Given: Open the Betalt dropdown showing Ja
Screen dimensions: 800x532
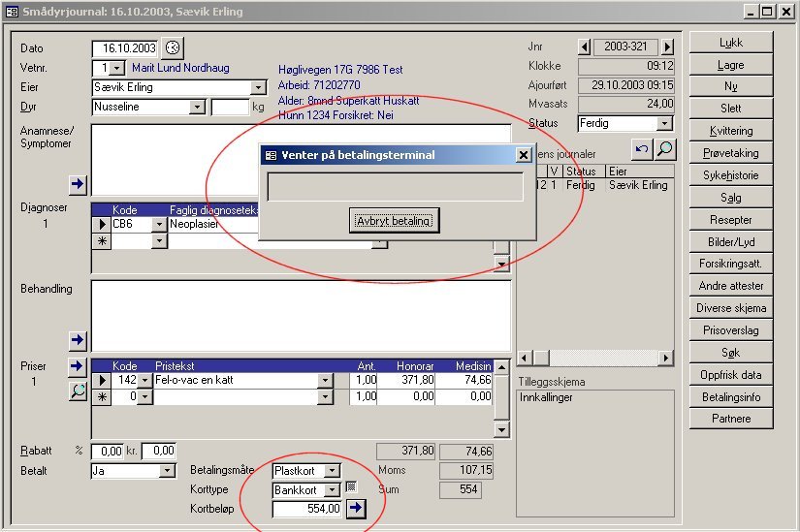Looking at the screenshot, I should click(168, 471).
